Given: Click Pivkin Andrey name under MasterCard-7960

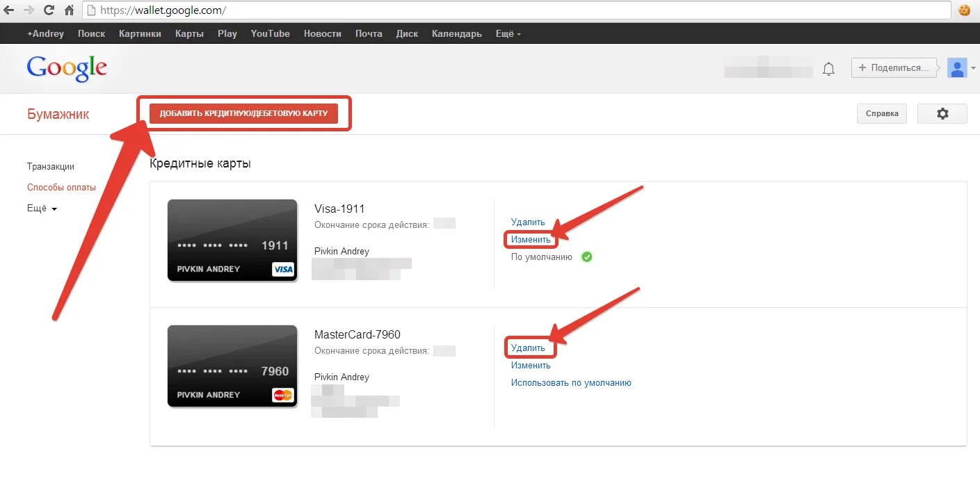Looking at the screenshot, I should point(342,377).
